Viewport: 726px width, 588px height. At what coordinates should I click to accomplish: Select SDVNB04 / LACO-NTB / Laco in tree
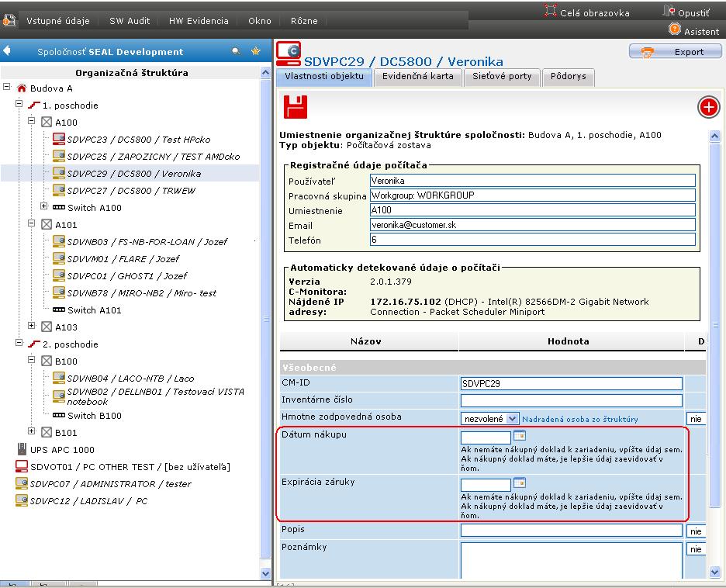tap(130, 379)
